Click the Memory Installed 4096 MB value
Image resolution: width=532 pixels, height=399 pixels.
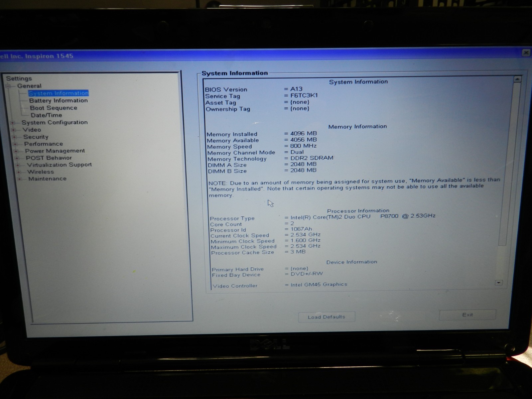pos(303,133)
